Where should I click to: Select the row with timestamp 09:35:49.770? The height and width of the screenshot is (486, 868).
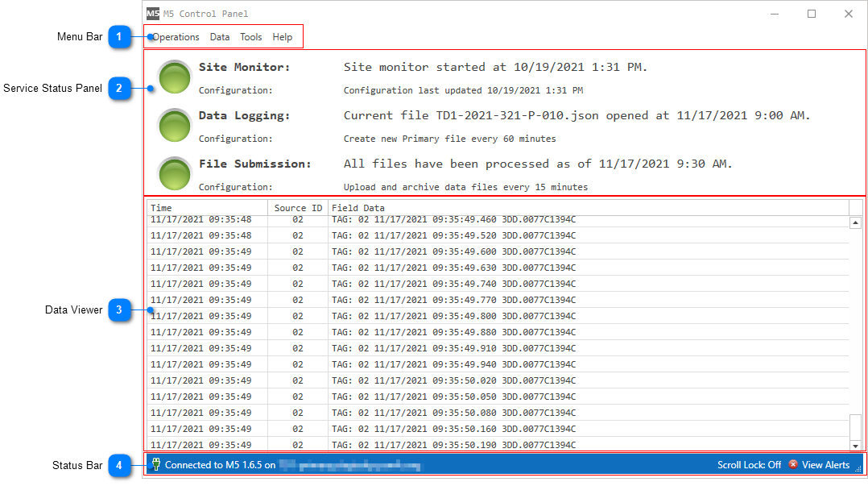coord(498,300)
